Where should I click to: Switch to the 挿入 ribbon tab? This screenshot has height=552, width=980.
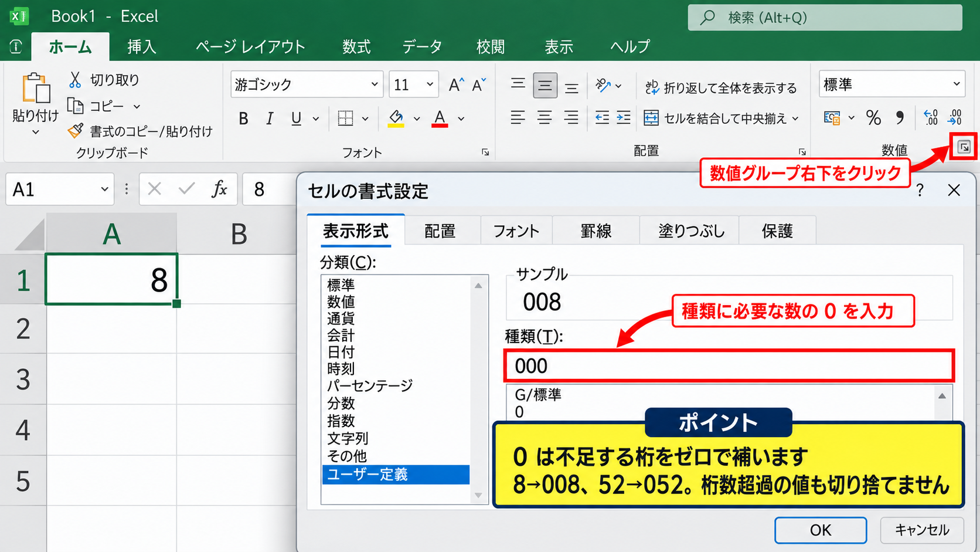[142, 47]
